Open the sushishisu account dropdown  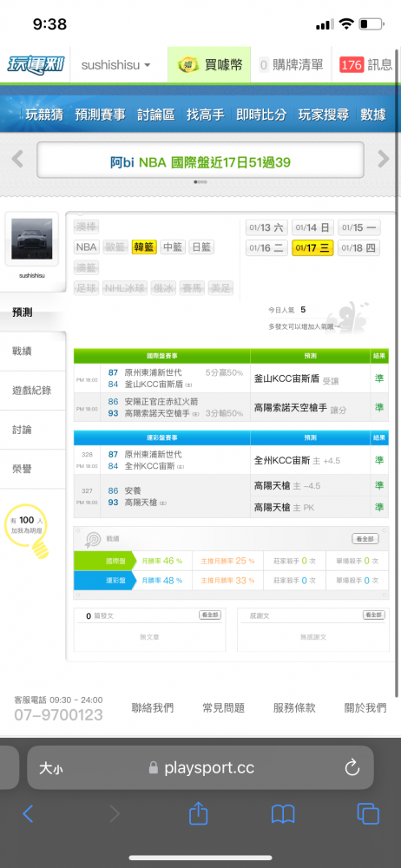click(x=116, y=65)
